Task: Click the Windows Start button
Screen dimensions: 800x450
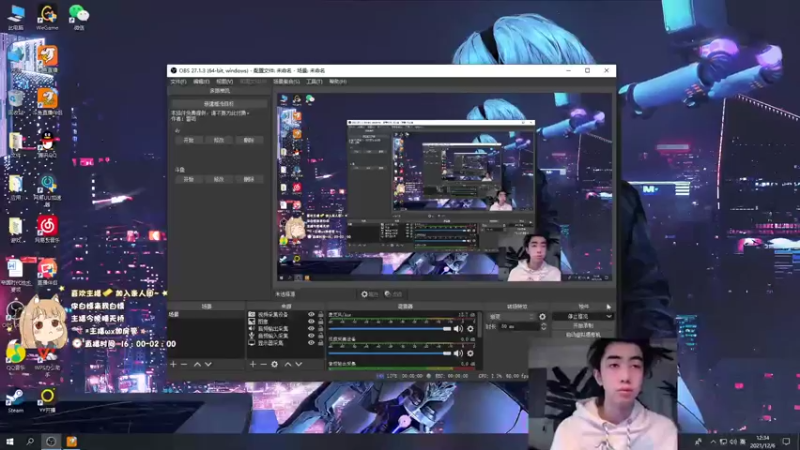Action: [x=10, y=442]
